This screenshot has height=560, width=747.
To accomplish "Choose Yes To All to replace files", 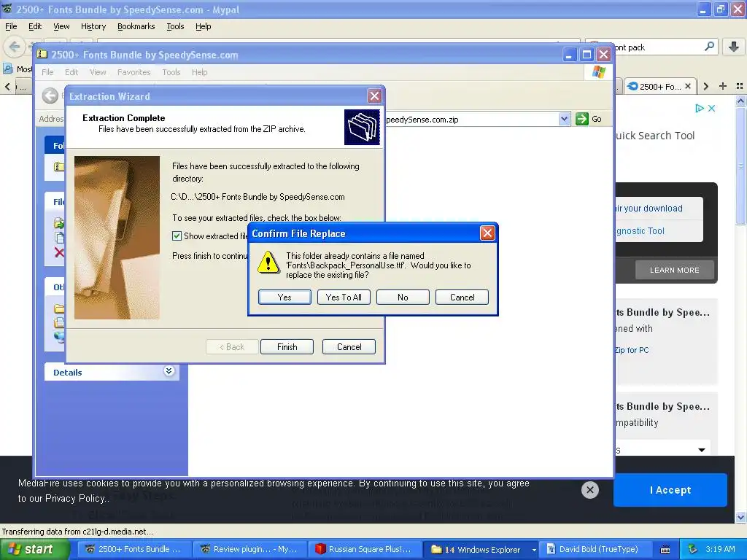I will [x=344, y=297].
